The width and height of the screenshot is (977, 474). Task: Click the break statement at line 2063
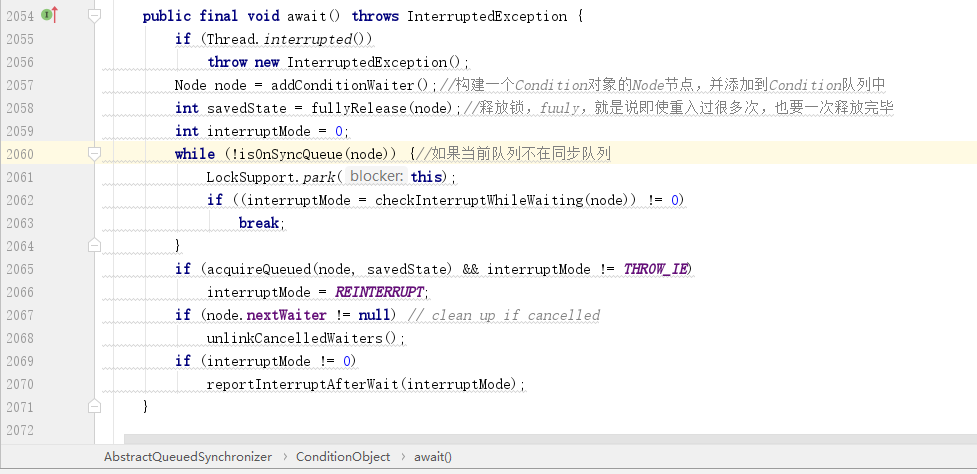260,223
